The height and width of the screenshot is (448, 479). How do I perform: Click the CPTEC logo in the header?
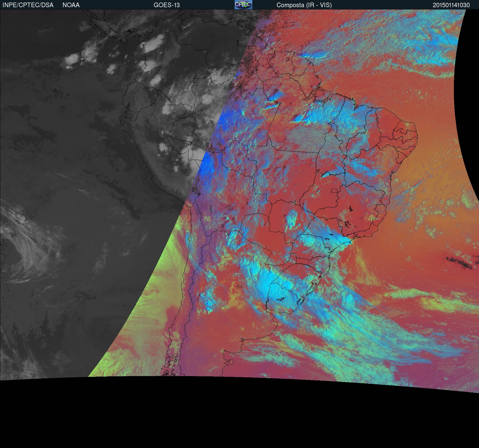(243, 5)
